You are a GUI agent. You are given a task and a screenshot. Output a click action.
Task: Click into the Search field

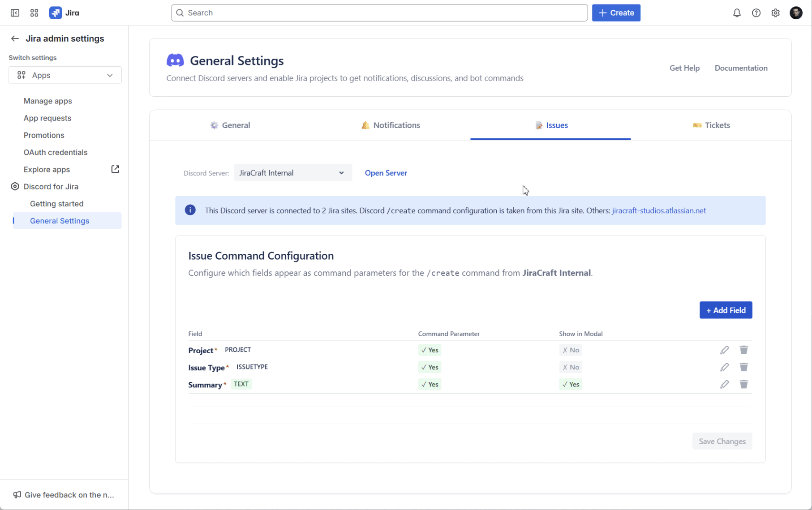point(379,13)
